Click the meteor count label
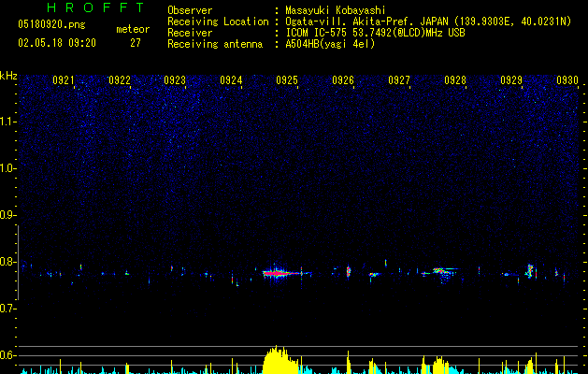Image resolution: width=588 pixels, height=374 pixels. (x=133, y=29)
